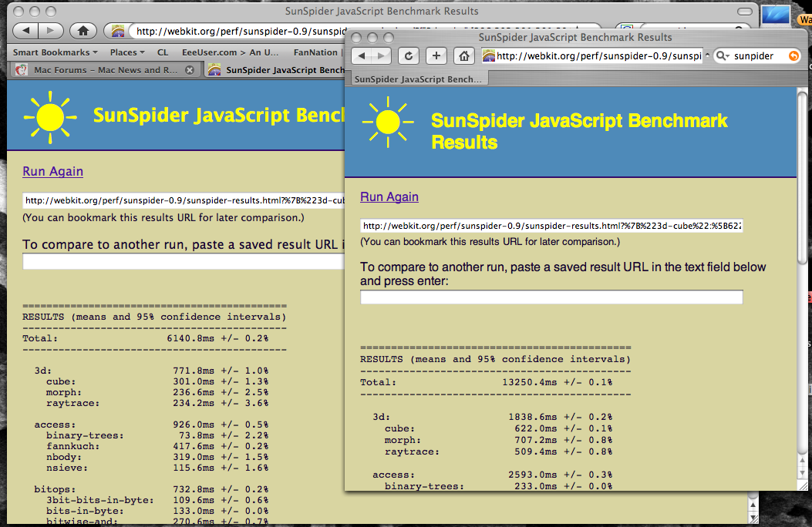Open the Places bookmarks dropdown
Viewport: 812px width, 527px height.
pyautogui.click(x=127, y=52)
